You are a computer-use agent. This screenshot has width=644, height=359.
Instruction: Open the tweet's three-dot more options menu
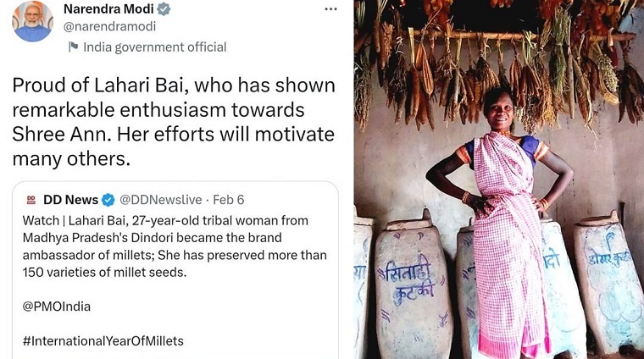[331, 9]
